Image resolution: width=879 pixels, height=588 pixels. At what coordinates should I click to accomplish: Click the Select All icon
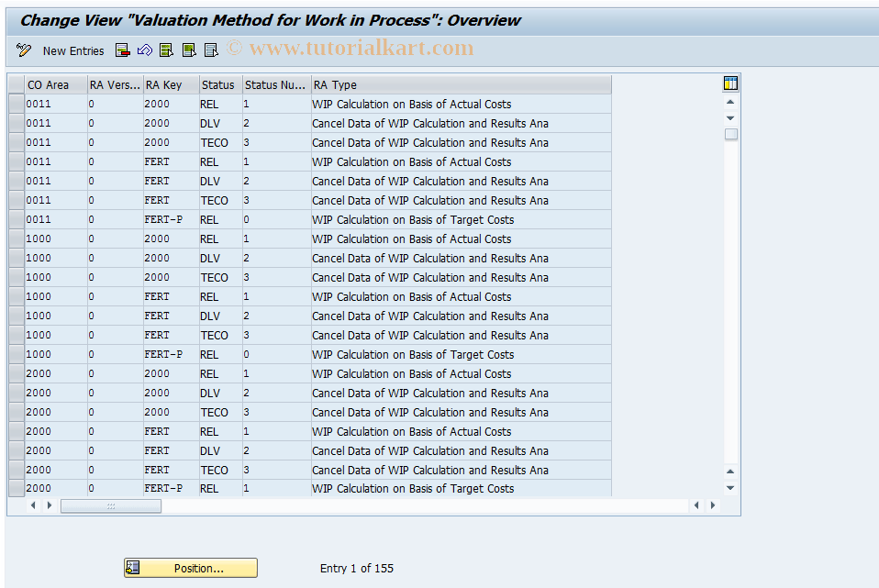[166, 50]
